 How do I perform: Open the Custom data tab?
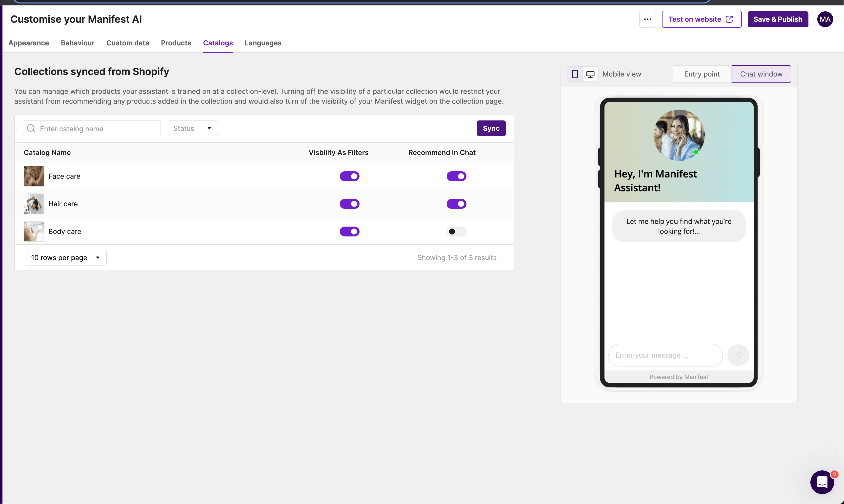(x=128, y=43)
